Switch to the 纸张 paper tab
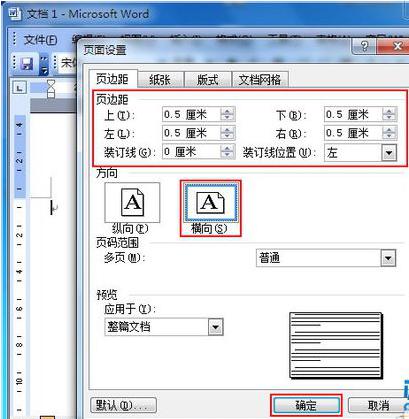 [x=160, y=80]
